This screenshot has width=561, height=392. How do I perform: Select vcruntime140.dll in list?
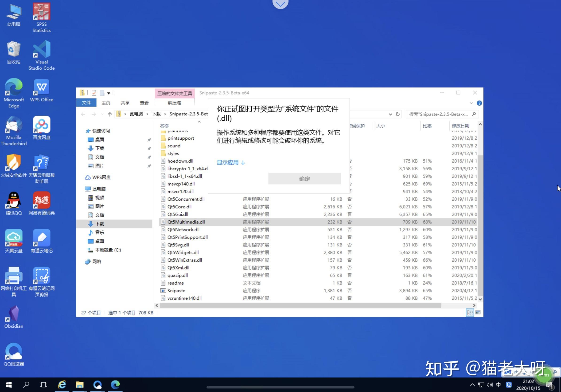(318, 298)
